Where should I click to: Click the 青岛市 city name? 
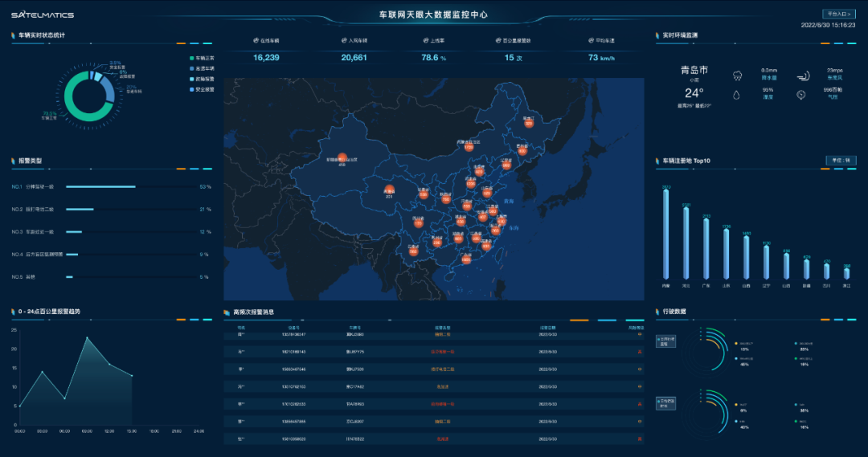694,70
